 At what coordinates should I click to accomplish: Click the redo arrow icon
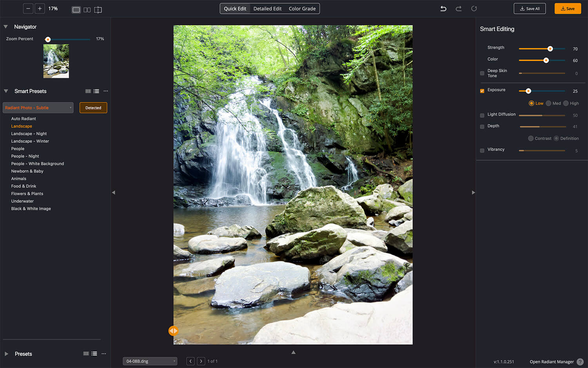click(x=458, y=9)
